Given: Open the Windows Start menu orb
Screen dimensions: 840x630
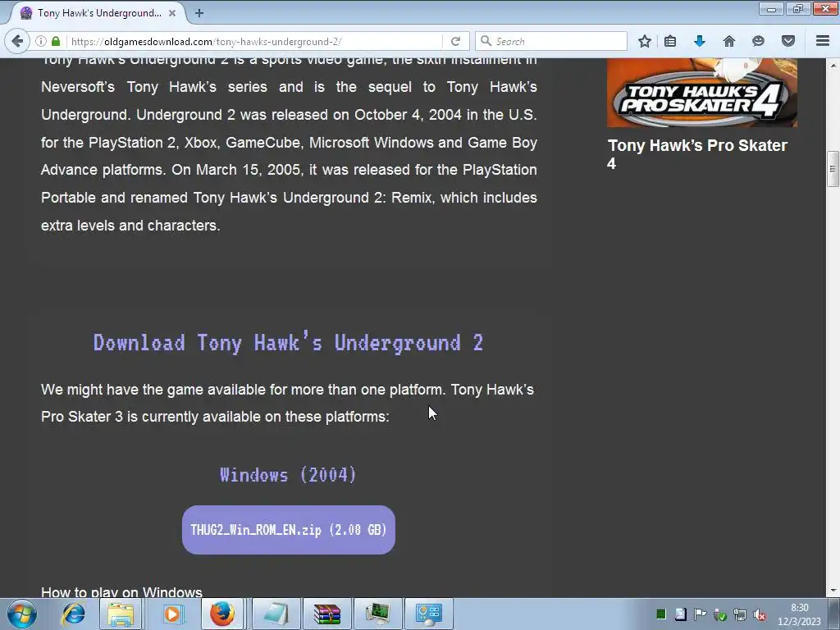Looking at the screenshot, I should [x=22, y=614].
